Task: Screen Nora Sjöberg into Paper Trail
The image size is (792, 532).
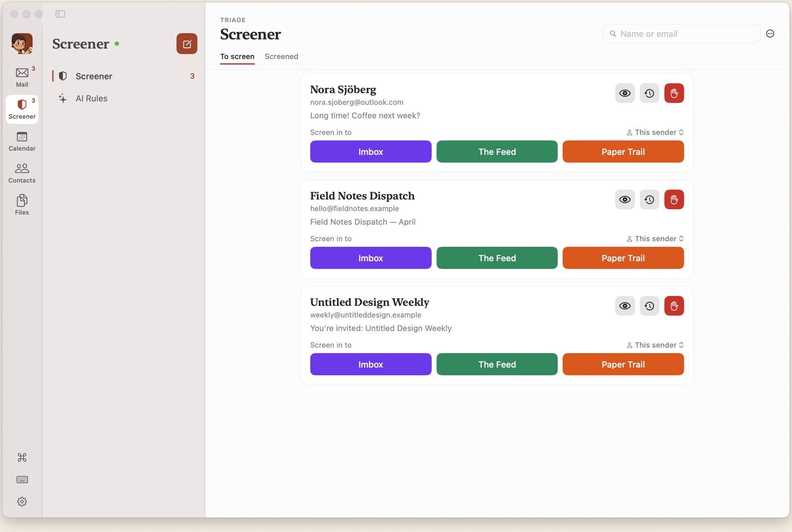Action: pos(623,152)
